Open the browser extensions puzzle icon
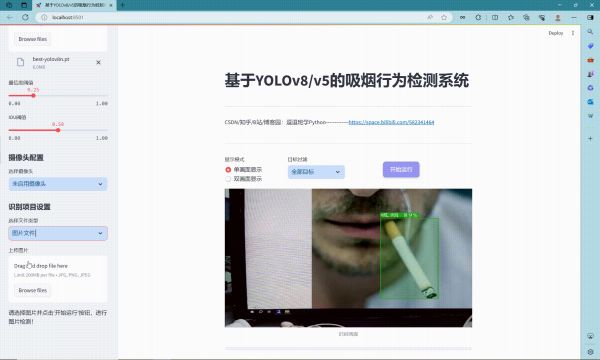600x360 pixels. (478, 17)
